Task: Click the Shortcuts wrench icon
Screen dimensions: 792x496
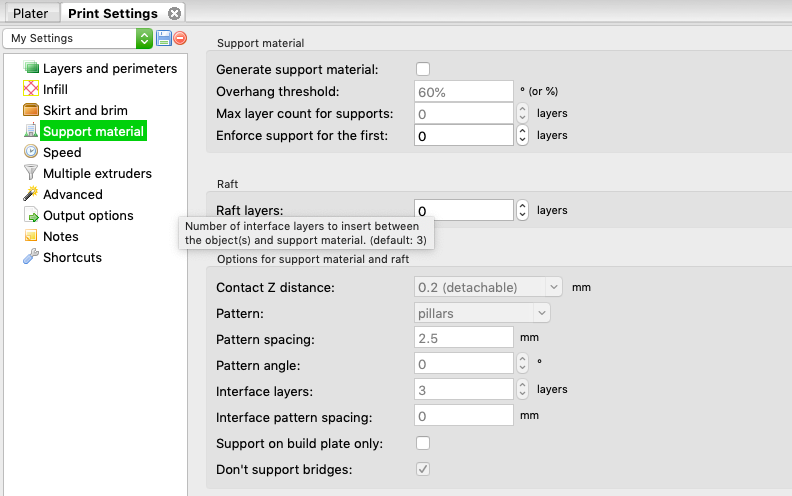Action: click(31, 257)
